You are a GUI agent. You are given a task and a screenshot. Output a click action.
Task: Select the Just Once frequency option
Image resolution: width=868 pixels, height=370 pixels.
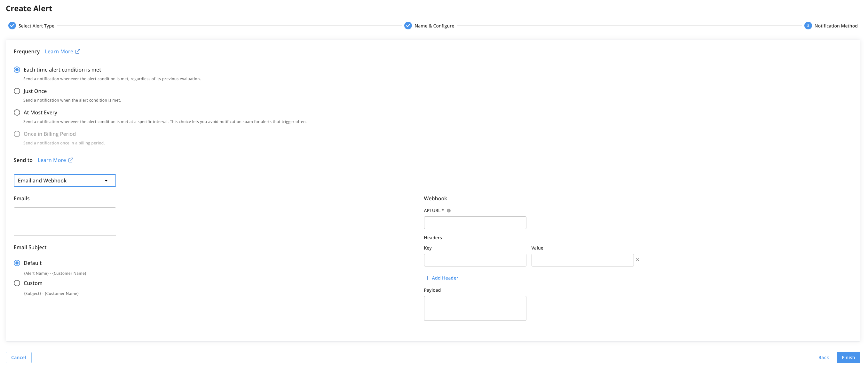(x=17, y=91)
